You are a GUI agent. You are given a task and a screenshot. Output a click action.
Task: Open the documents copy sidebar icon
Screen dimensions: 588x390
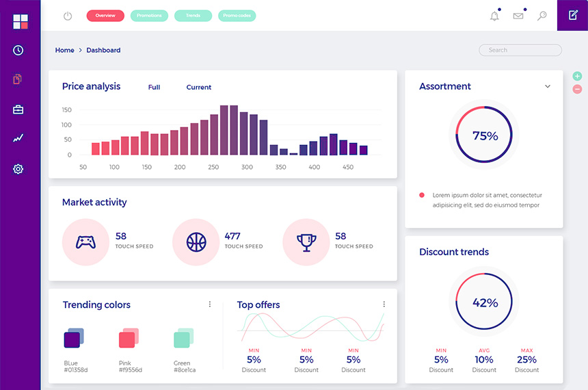pyautogui.click(x=18, y=79)
